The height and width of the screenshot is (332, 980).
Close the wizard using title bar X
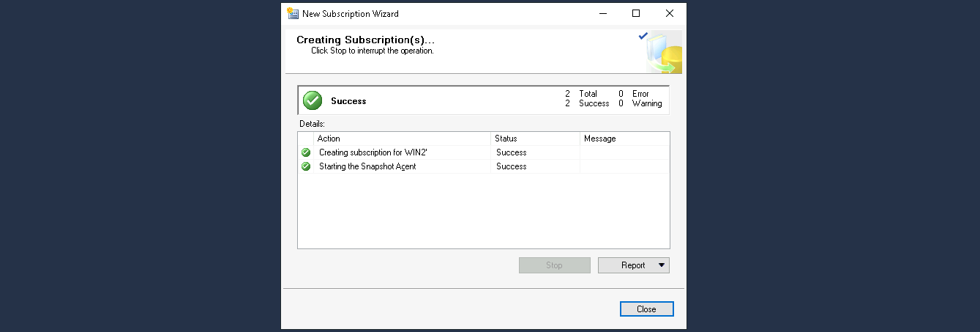point(669,13)
